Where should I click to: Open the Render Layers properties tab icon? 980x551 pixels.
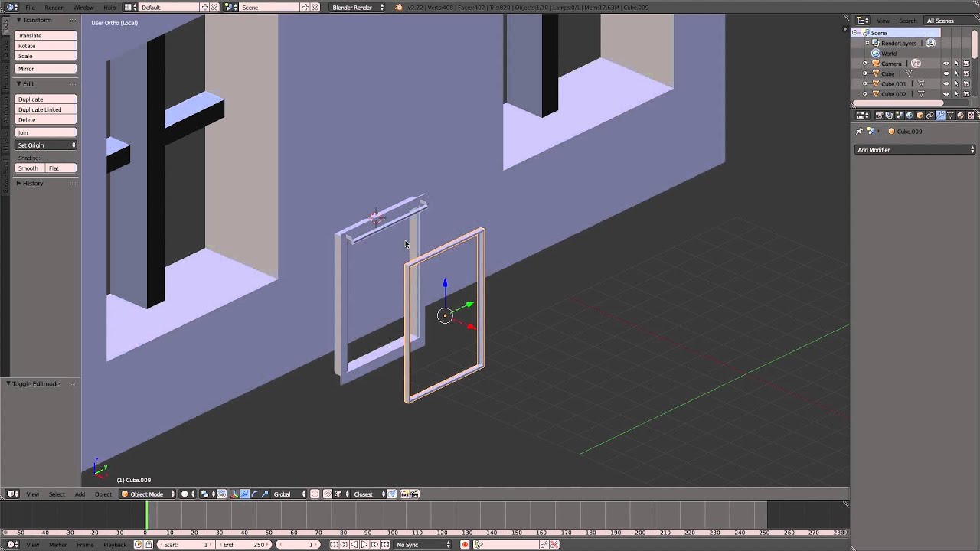[x=889, y=116]
